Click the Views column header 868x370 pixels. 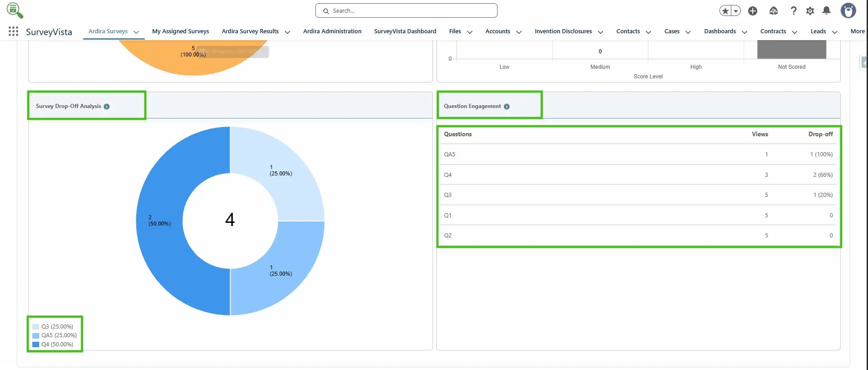point(760,134)
